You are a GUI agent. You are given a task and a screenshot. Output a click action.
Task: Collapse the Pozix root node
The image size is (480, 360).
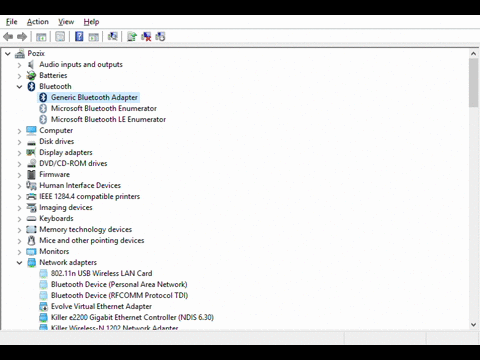point(8,53)
